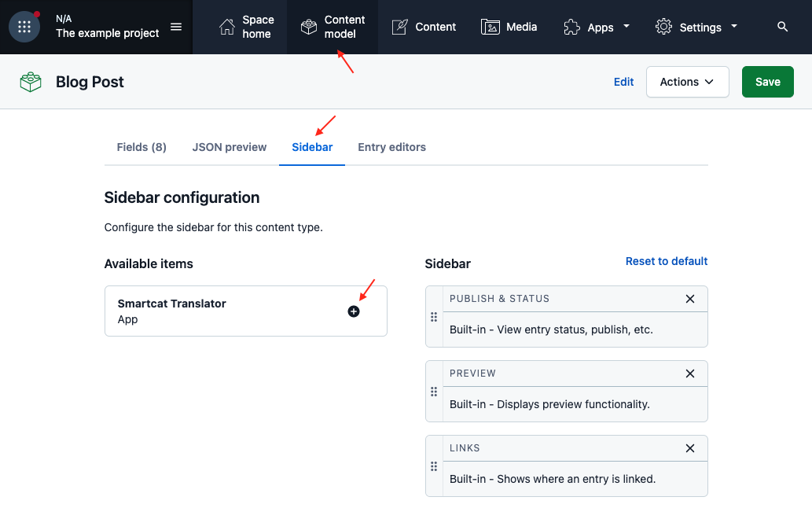This screenshot has height=508, width=812.
Task: Open the JSON preview tab
Action: [230, 147]
